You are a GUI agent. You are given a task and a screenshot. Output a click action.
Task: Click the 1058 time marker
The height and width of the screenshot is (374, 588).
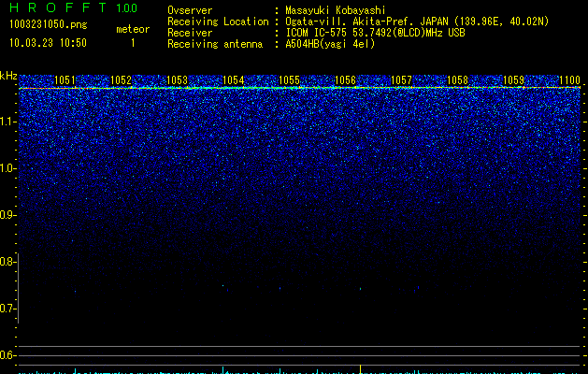point(457,80)
